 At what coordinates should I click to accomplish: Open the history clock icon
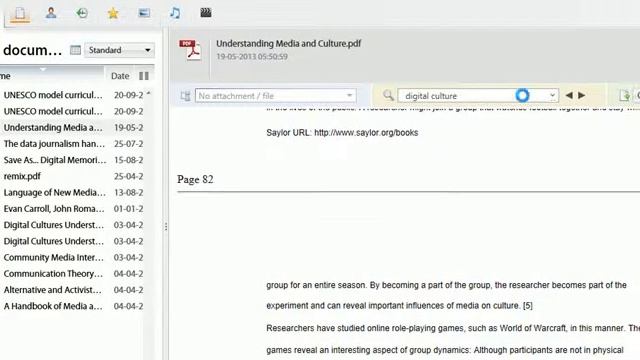pos(82,13)
